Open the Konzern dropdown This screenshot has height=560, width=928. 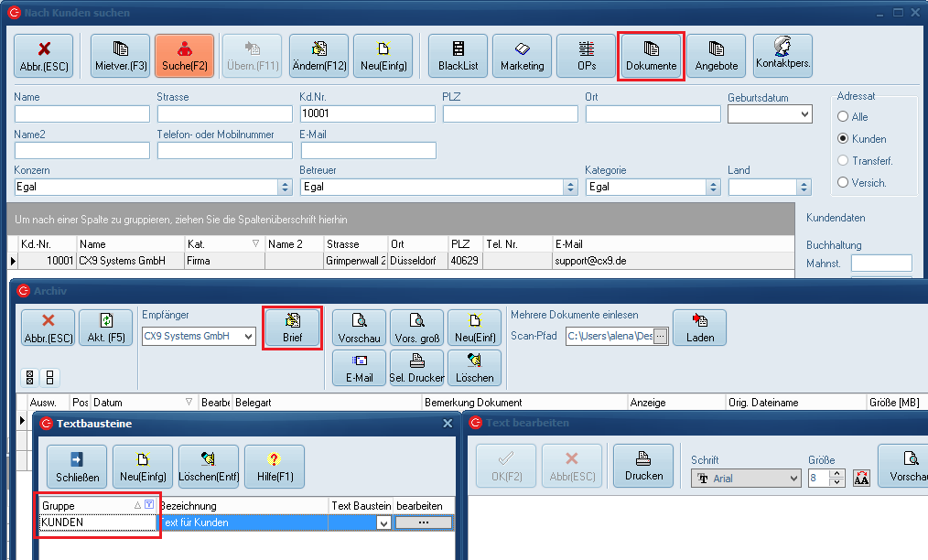coord(284,187)
